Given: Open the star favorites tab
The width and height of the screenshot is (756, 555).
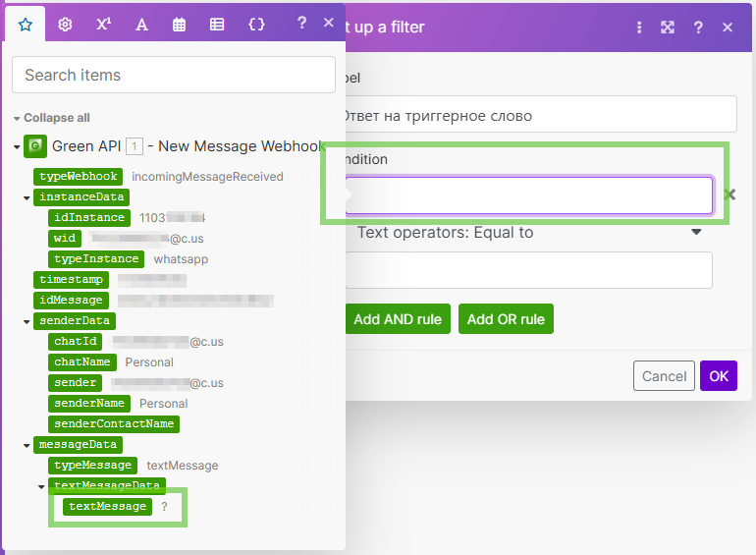Looking at the screenshot, I should pyautogui.click(x=26, y=25).
